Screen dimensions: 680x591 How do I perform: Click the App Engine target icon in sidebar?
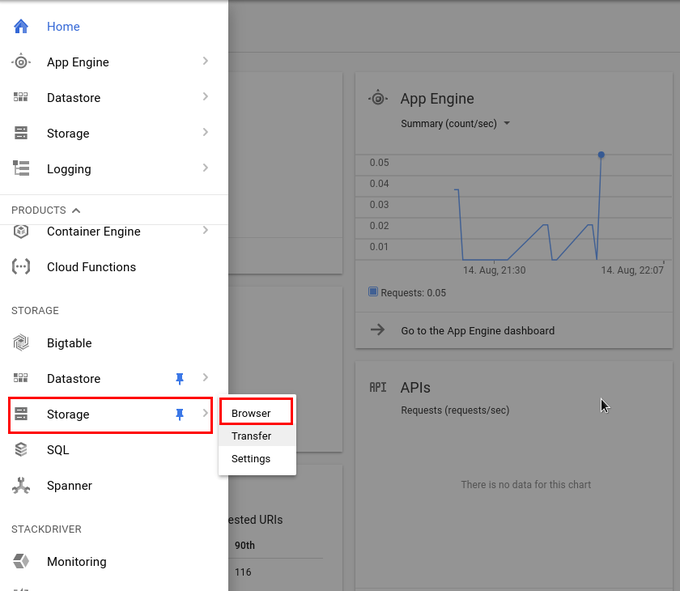pyautogui.click(x=21, y=62)
